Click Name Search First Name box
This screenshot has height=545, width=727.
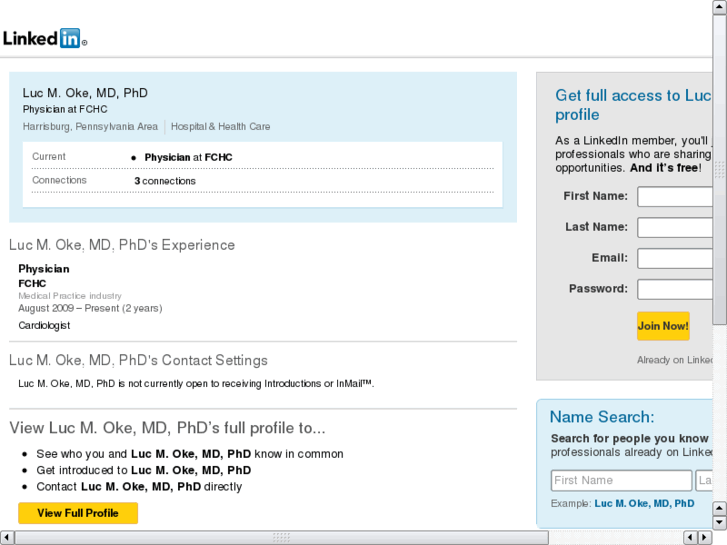click(621, 481)
